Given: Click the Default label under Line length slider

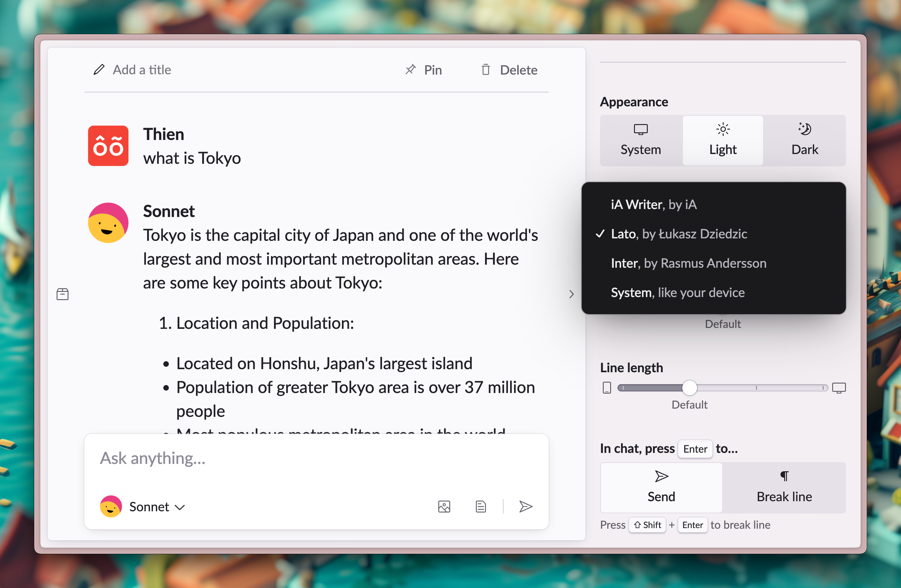Looking at the screenshot, I should [x=689, y=405].
